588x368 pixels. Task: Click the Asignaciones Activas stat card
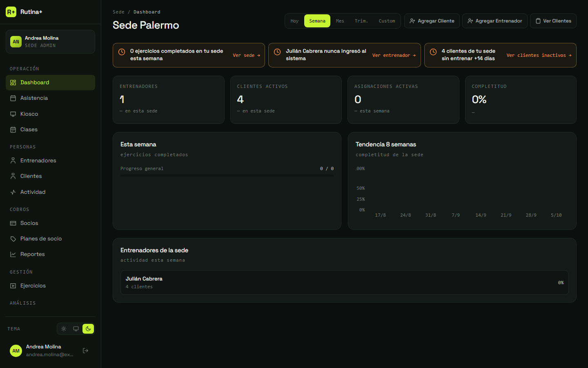click(403, 100)
